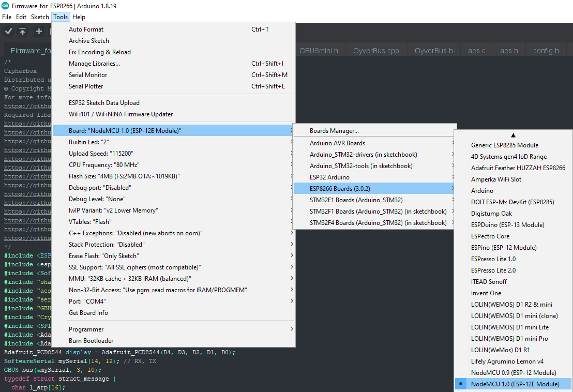Switch to the GBUSmini.h tab
Screen dimensions: 573x392
click(319, 51)
